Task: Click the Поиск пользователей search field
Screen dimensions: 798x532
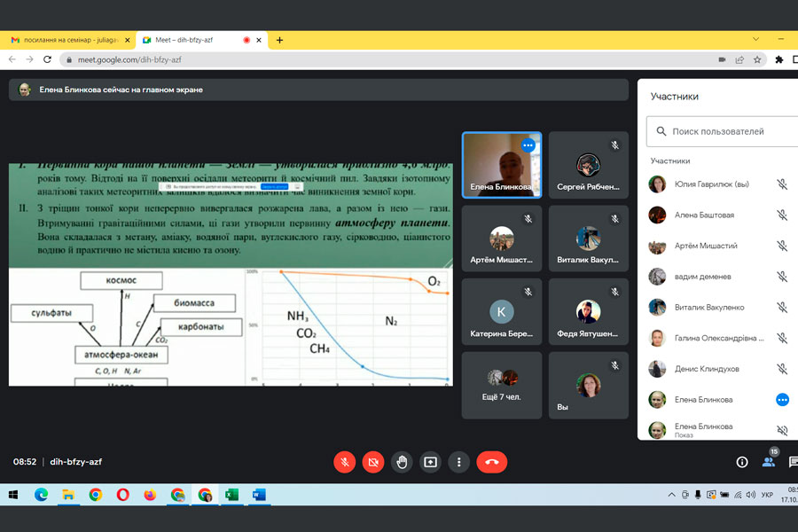Action: [723, 131]
